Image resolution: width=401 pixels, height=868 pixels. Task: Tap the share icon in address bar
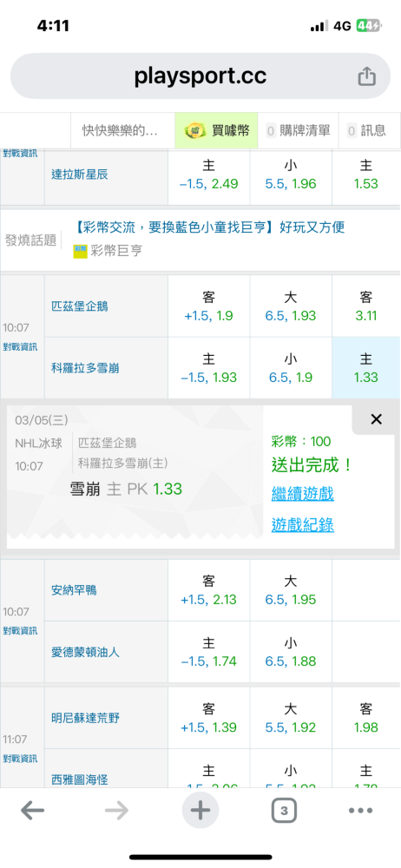coord(366,76)
